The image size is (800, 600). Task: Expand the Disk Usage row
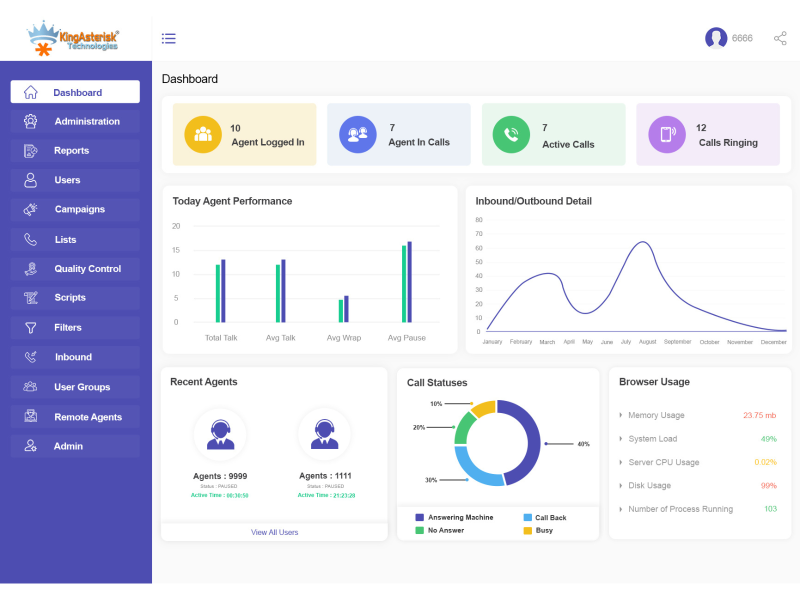pos(650,486)
